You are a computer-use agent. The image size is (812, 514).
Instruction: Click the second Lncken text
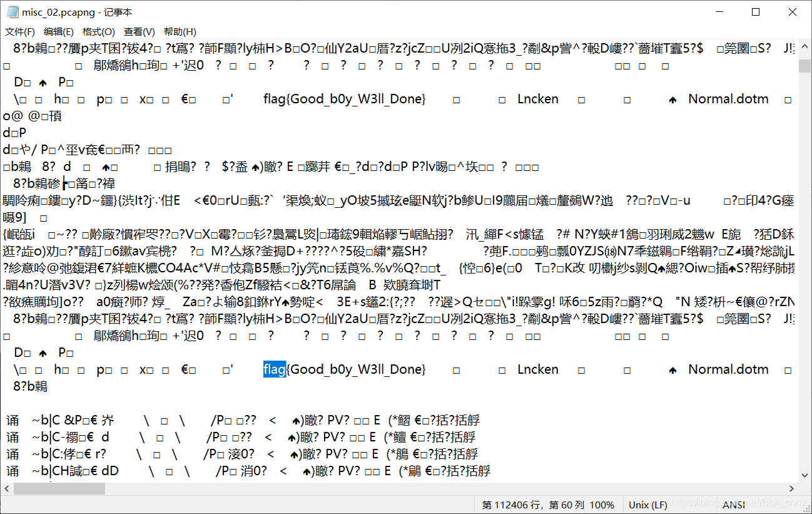(x=538, y=369)
